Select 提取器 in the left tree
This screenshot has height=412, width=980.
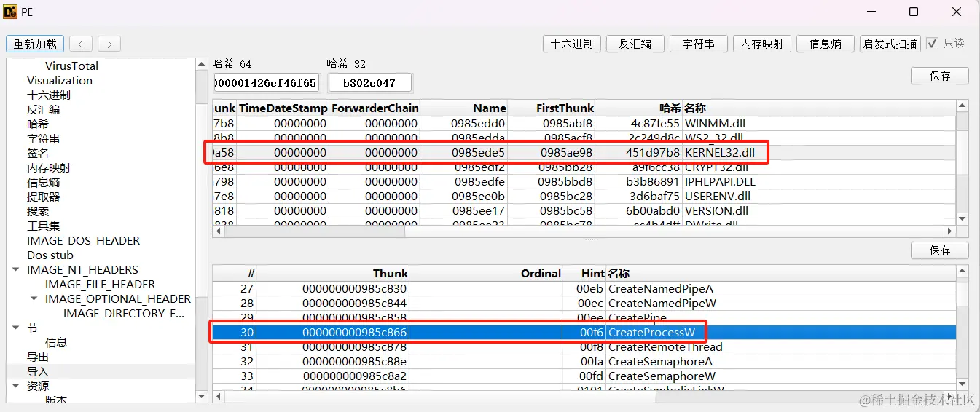pos(43,197)
